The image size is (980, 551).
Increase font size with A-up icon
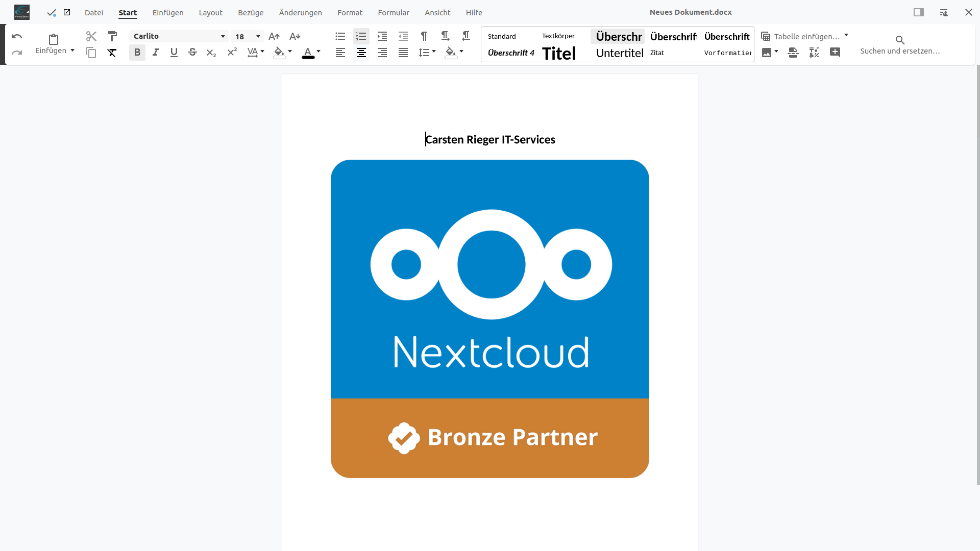[274, 36]
